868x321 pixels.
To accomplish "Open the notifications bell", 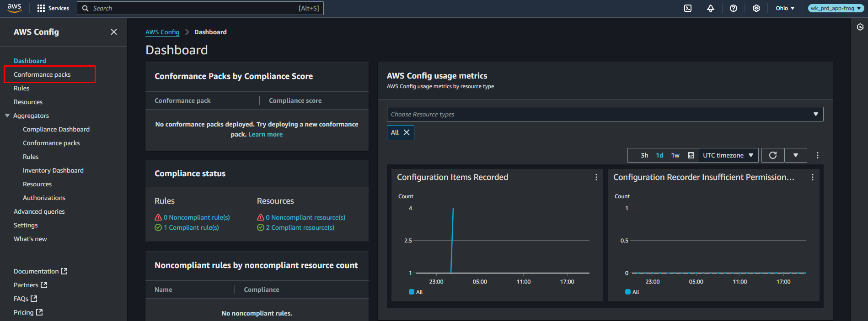I will [711, 8].
